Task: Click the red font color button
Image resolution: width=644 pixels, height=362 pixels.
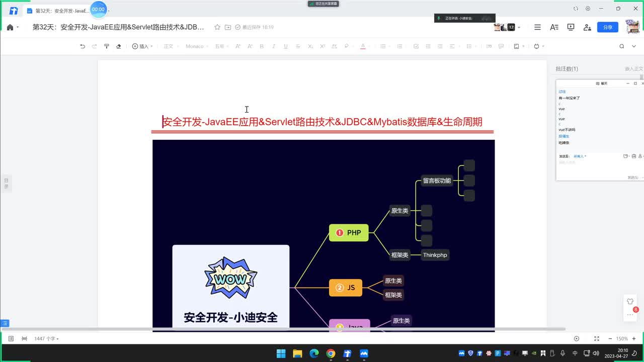Action: click(363, 46)
